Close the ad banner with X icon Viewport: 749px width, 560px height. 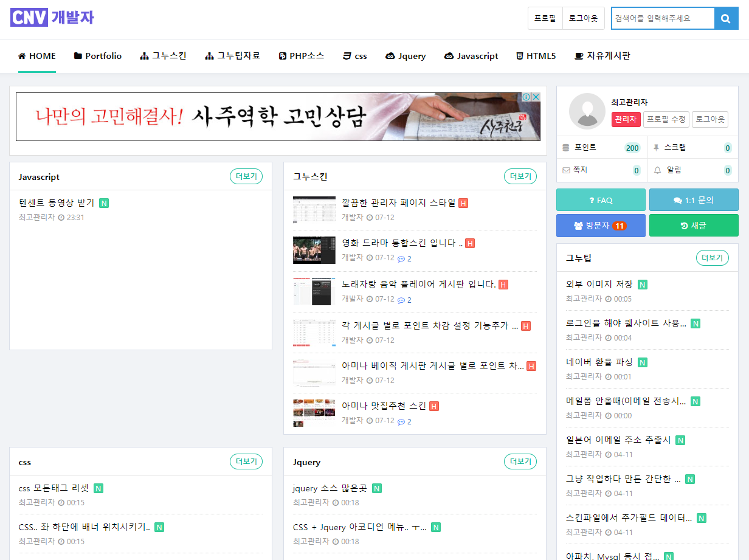pos(536,97)
